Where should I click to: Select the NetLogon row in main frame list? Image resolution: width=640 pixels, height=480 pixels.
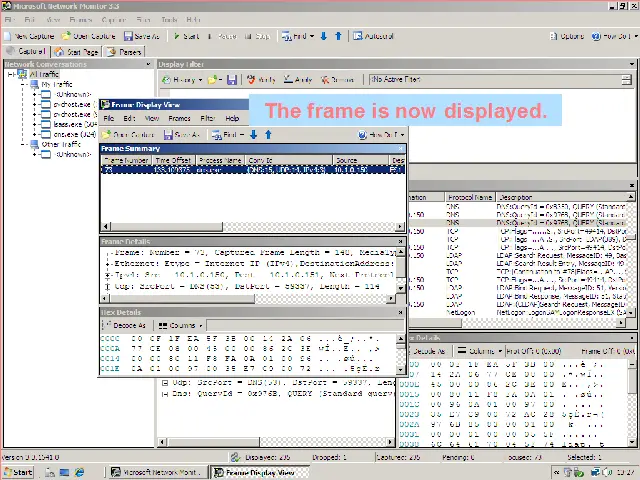(x=518, y=313)
